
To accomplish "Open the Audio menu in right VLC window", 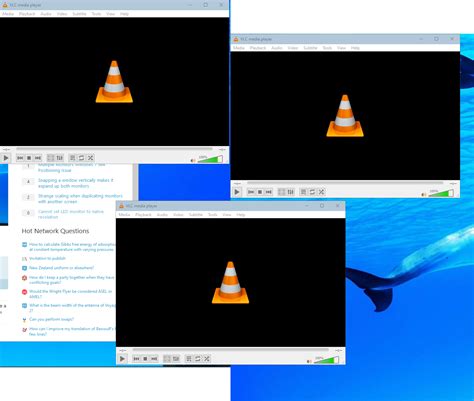I will pyautogui.click(x=277, y=48).
